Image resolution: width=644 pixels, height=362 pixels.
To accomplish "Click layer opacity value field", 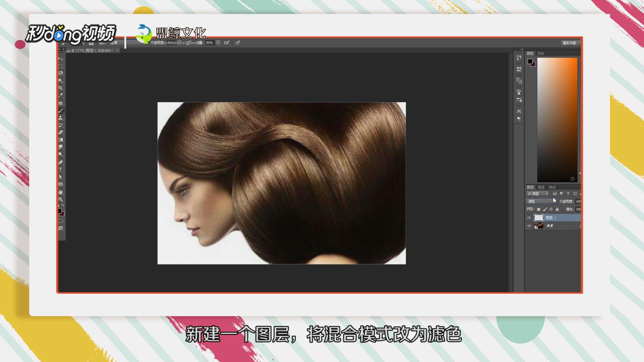I will 578,201.
